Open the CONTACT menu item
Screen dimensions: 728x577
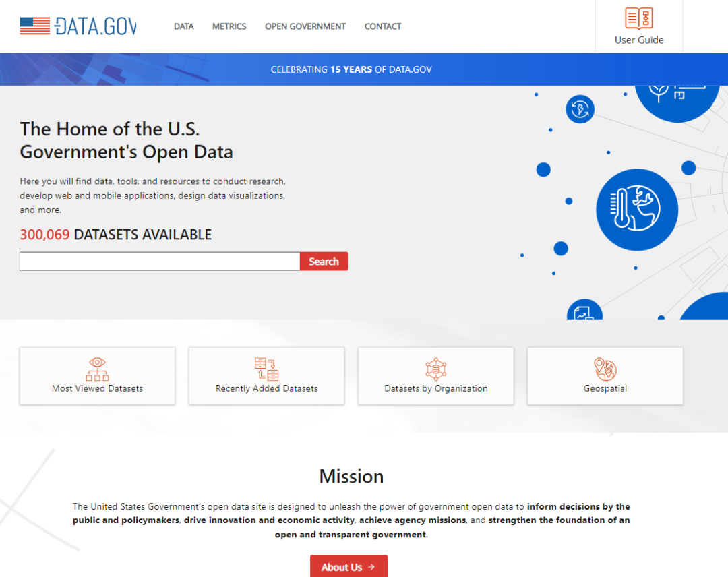pos(383,26)
